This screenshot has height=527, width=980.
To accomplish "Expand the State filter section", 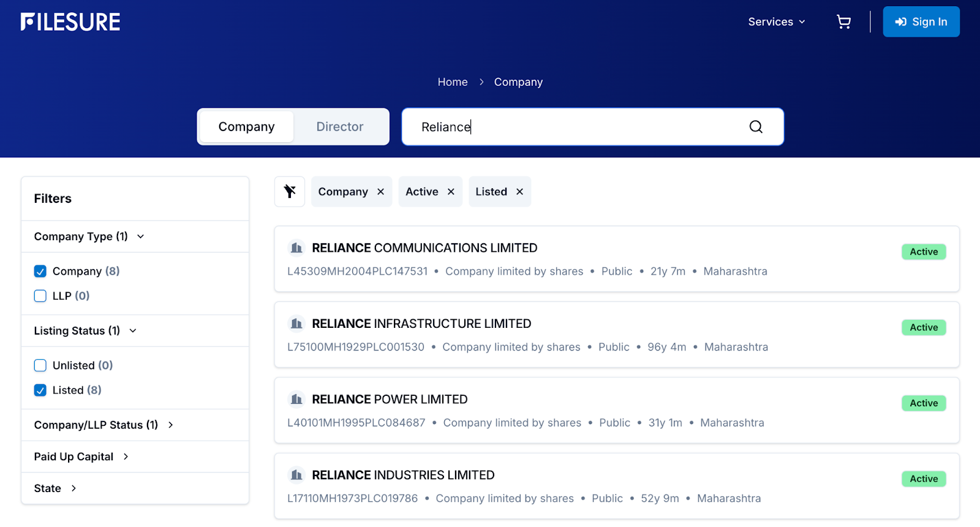I will pos(73,488).
